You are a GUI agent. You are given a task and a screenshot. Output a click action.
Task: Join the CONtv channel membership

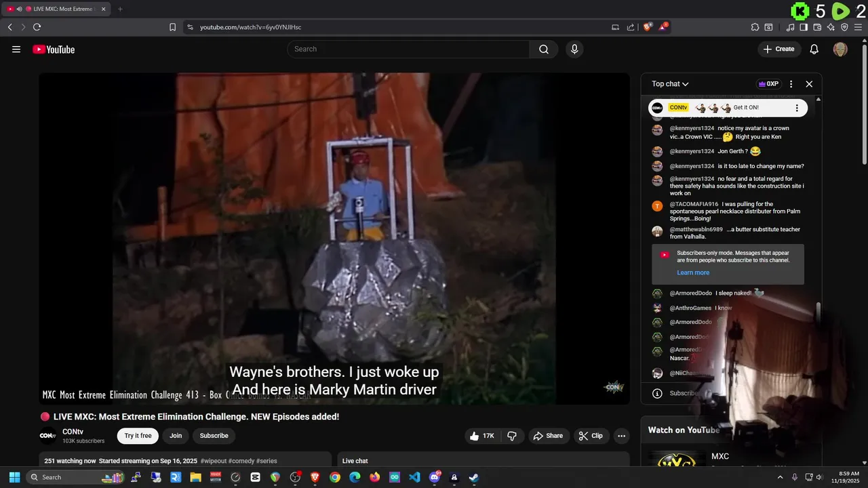click(176, 436)
